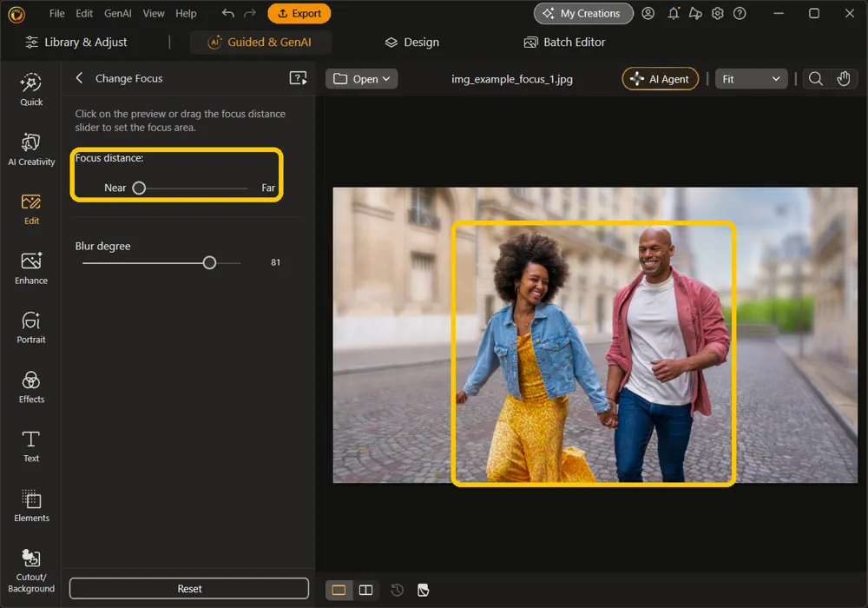The image size is (868, 608).
Task: Switch to split compare view
Action: click(366, 590)
